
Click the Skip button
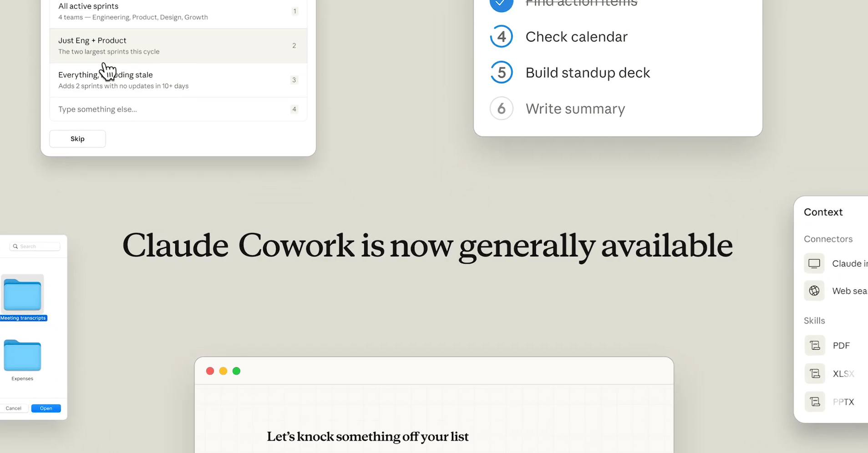pos(77,139)
